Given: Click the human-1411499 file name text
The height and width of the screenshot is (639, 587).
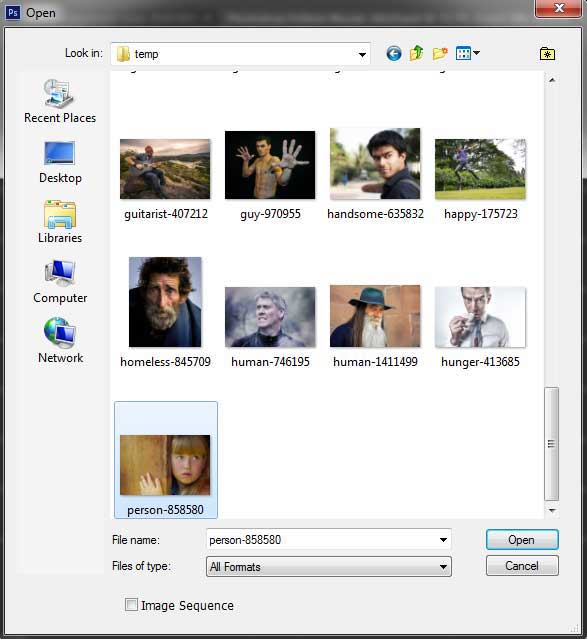Looking at the screenshot, I should (x=375, y=362).
